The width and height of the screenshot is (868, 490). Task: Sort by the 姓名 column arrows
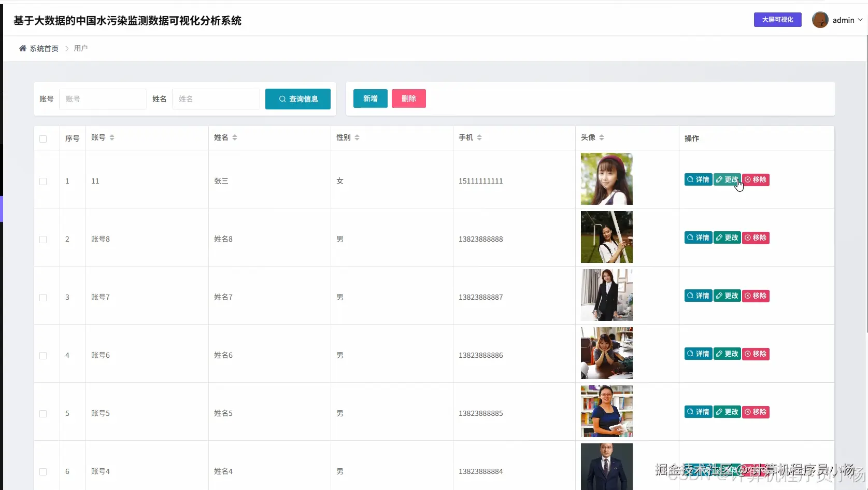pos(235,137)
